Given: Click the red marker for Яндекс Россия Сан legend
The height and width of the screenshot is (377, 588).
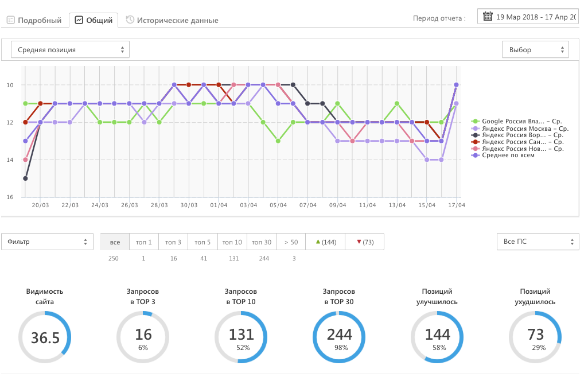Looking at the screenshot, I should point(475,142).
